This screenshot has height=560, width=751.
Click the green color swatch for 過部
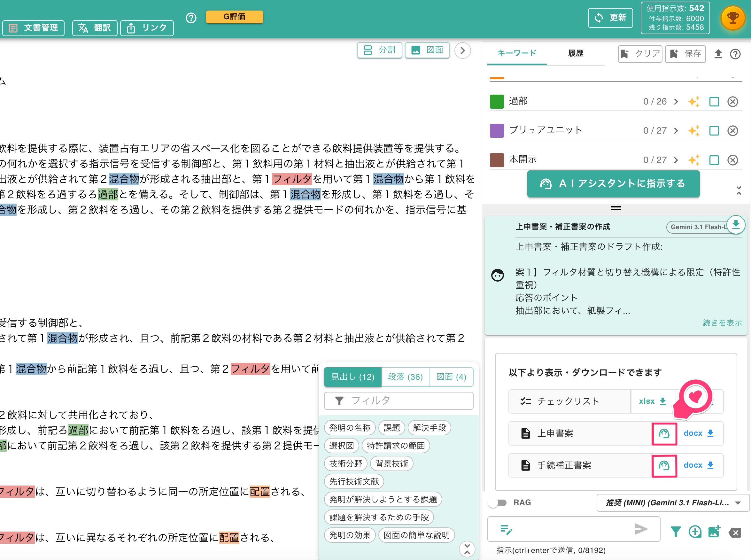click(x=497, y=102)
